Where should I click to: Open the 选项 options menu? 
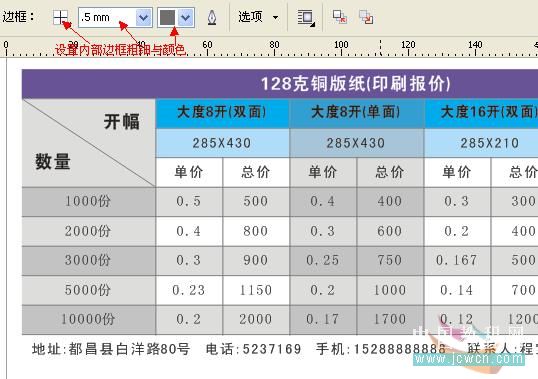pos(258,17)
